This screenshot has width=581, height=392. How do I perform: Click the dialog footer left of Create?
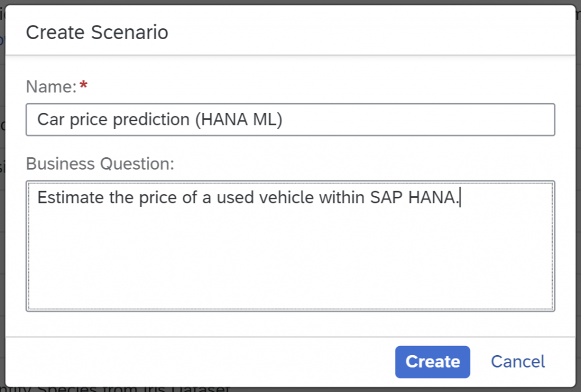point(200,362)
